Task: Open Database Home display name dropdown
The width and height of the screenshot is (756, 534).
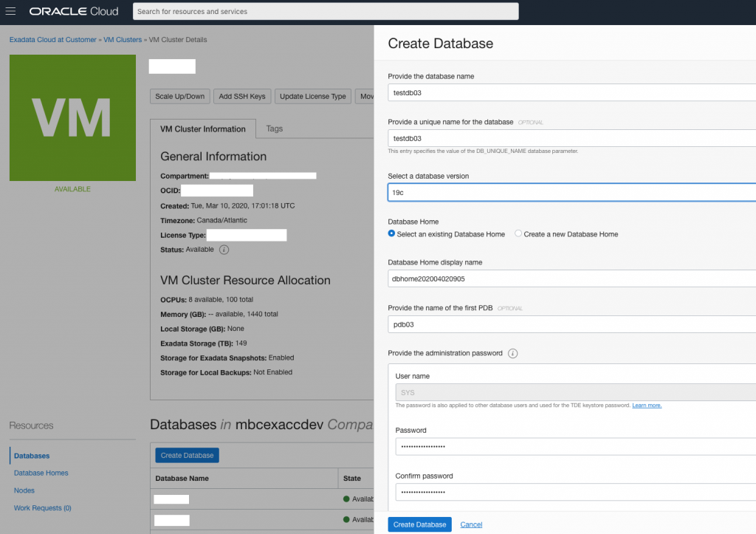Action: (x=571, y=278)
